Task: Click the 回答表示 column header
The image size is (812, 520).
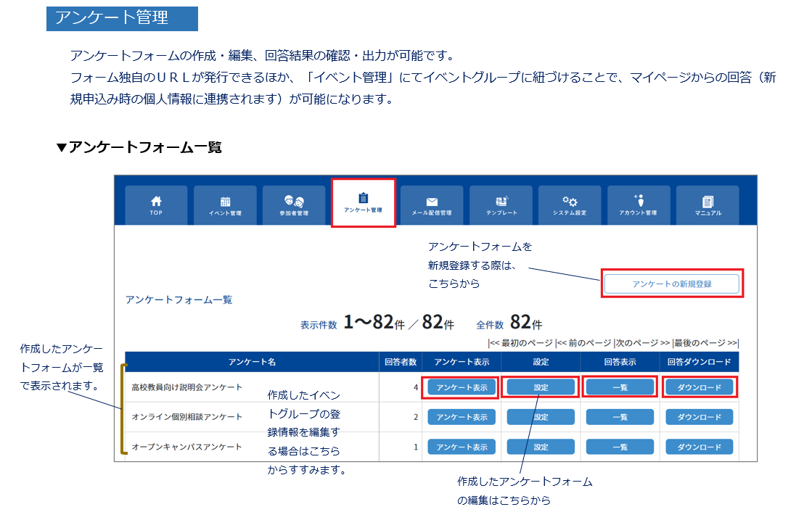Action: click(x=620, y=362)
